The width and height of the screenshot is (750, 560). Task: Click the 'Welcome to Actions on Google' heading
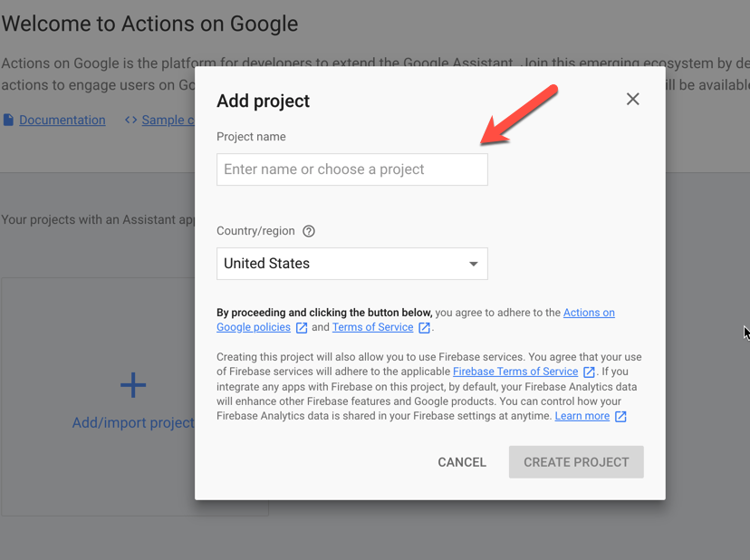click(x=149, y=24)
